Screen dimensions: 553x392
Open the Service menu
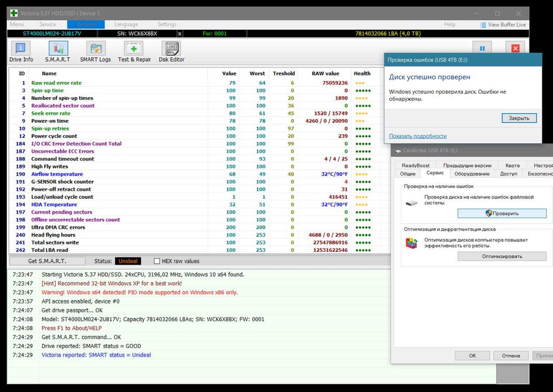tap(48, 24)
